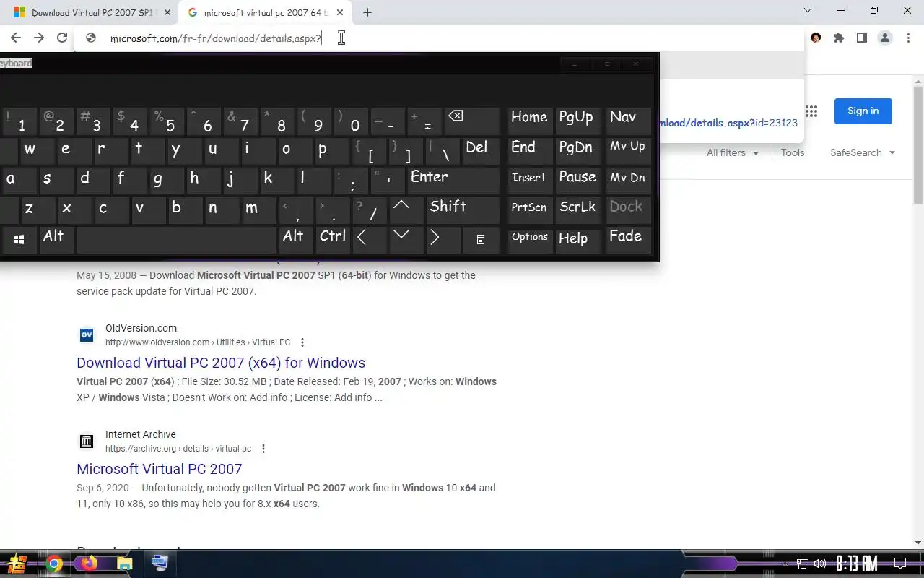Open Download Virtual PC 2007 (x64) for Windows
The width and height of the screenshot is (924, 578).
[221, 363]
